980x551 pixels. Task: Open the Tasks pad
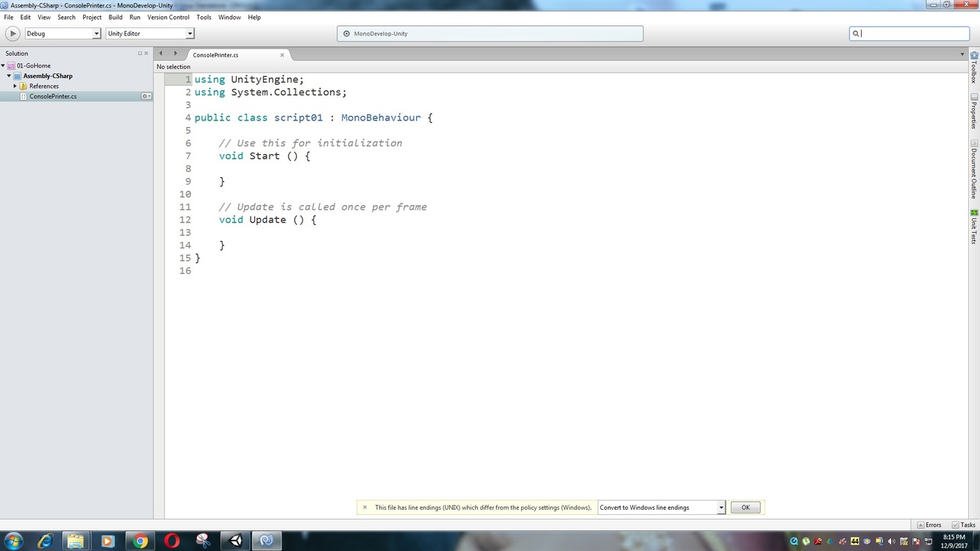pyautogui.click(x=965, y=525)
